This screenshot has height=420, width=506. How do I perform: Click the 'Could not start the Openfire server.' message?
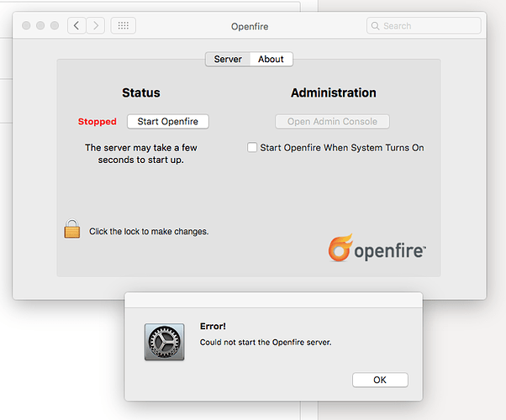266,342
